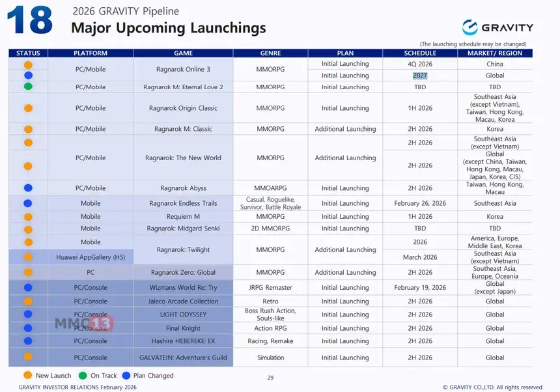The image size is (560, 392).
Task: Select the orange status dot for Ragnarok Zero: Global
Action: pyautogui.click(x=28, y=272)
